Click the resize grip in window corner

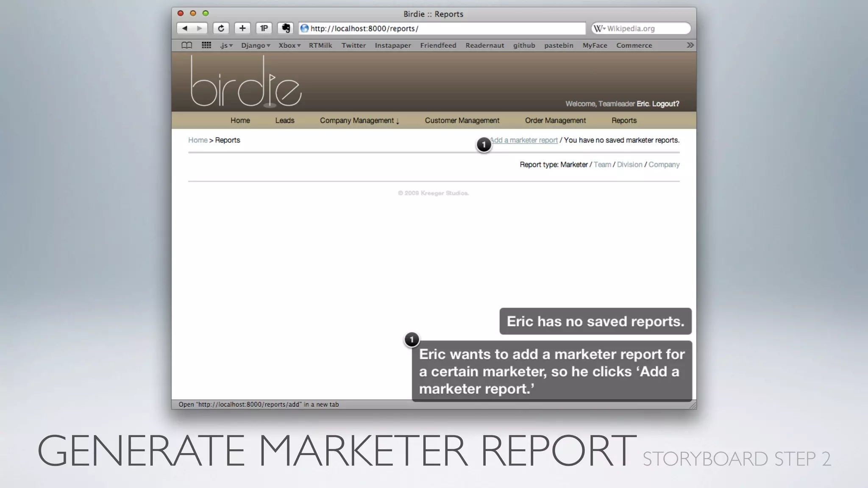point(693,405)
